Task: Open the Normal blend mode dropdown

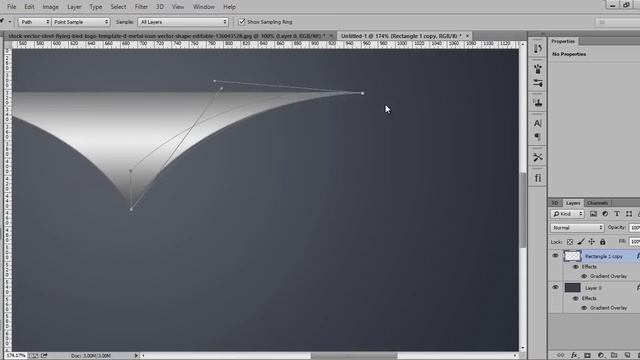Action: pyautogui.click(x=577, y=228)
